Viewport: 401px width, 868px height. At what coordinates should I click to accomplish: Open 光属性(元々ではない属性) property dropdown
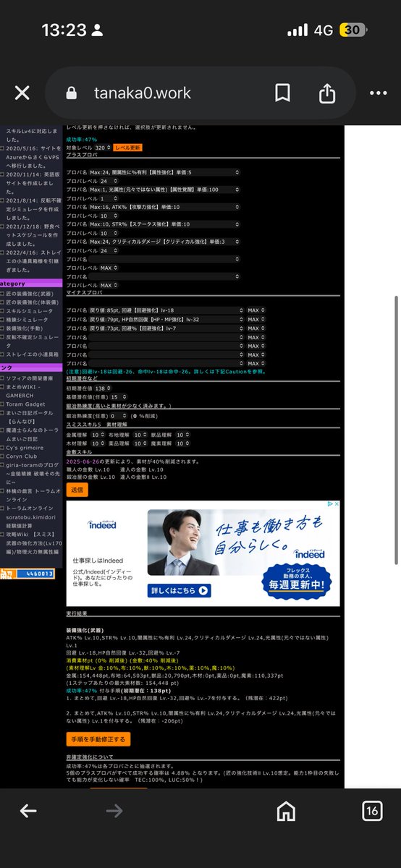click(x=164, y=190)
